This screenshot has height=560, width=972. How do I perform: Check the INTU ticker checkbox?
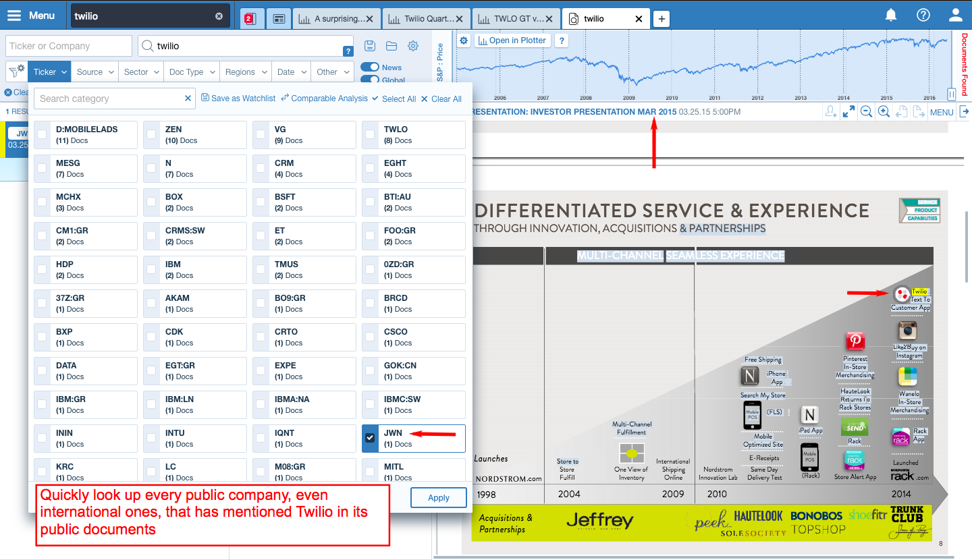point(151,438)
